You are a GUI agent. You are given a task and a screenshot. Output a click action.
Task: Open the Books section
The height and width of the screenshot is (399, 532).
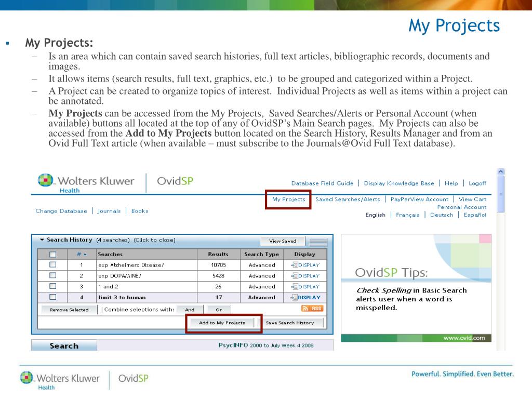click(139, 211)
